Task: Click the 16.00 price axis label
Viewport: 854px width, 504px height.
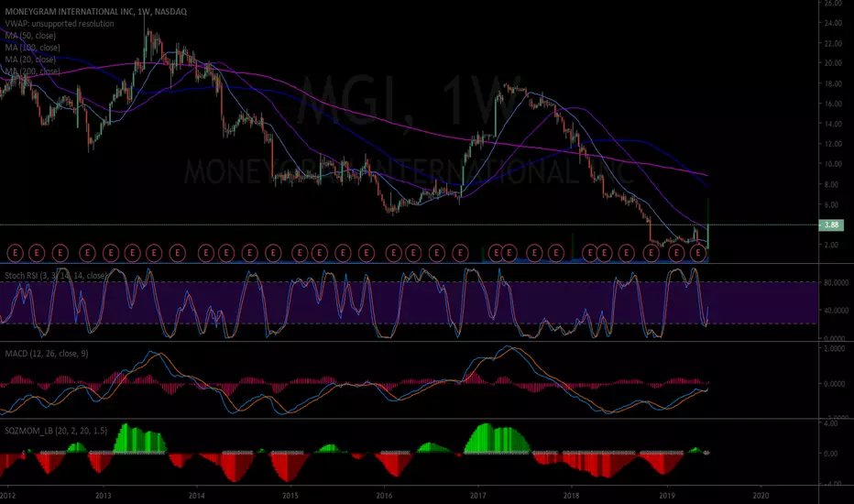Action: point(833,104)
